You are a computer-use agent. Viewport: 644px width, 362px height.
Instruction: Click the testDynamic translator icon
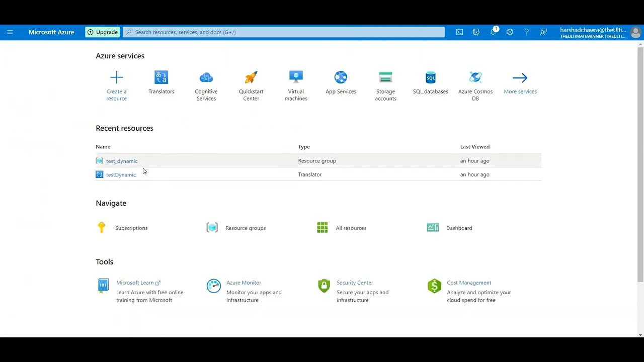tap(100, 174)
